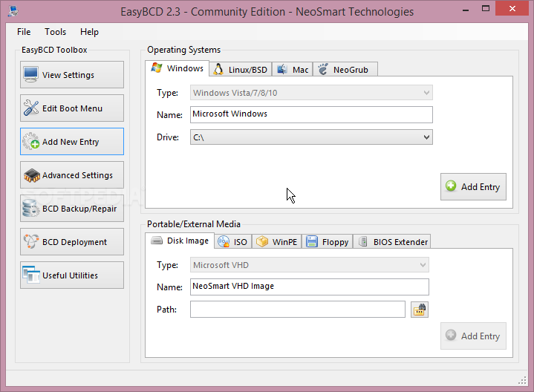Switch to the Windows tab
Viewport: 534px width, 392px height.
[x=177, y=68]
